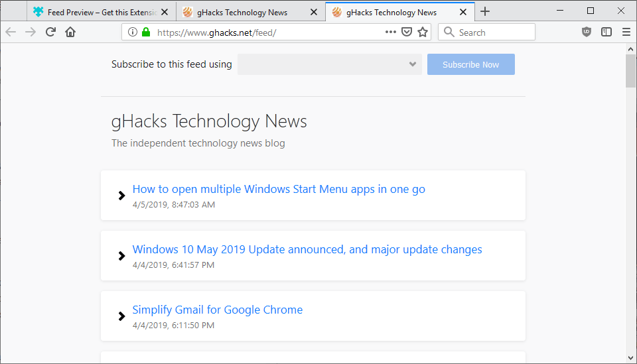Click the date 4/4/2019, 6:41:57 PM
637x364 pixels.
pos(173,265)
